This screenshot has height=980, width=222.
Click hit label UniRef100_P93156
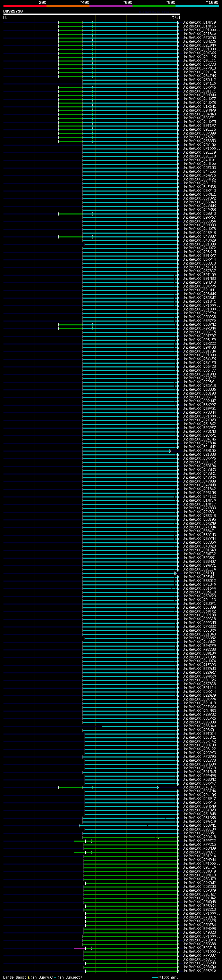coord(199,493)
